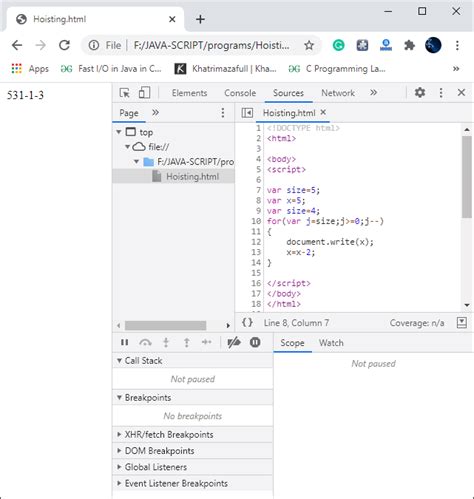This screenshot has width=474, height=499.
Task: Open the Fast I/O in Java bookmark
Action: tap(111, 69)
